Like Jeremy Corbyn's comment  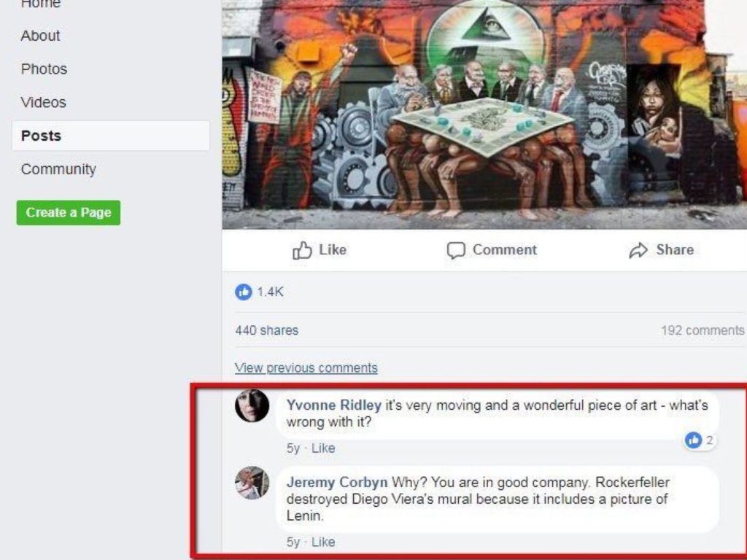[323, 542]
